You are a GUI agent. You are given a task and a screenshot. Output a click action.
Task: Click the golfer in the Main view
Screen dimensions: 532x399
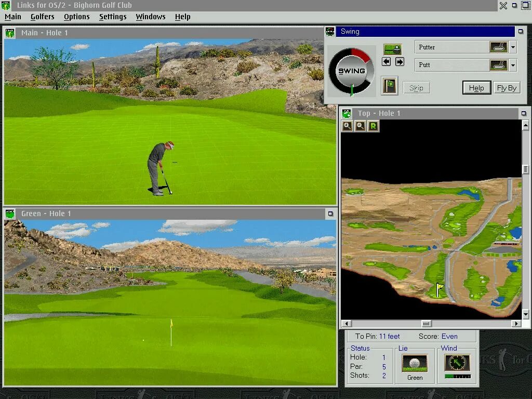[x=160, y=168]
